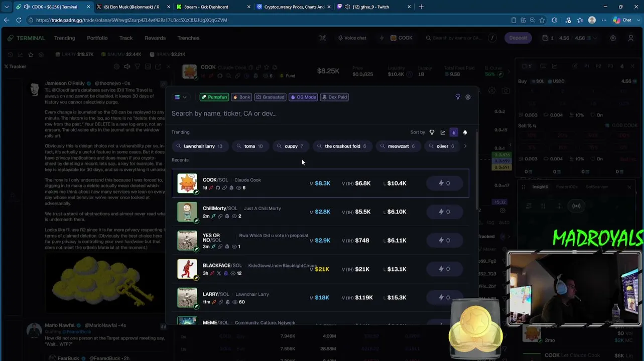Click the link icon on ChillMorty row
The height and width of the screenshot is (361, 644).
coord(220,217)
